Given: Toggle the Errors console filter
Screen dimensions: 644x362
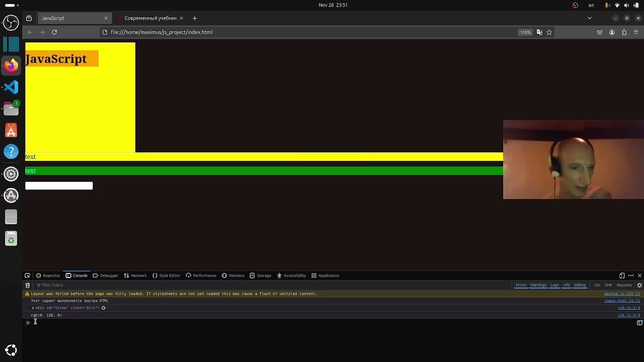Looking at the screenshot, I should click(x=521, y=285).
